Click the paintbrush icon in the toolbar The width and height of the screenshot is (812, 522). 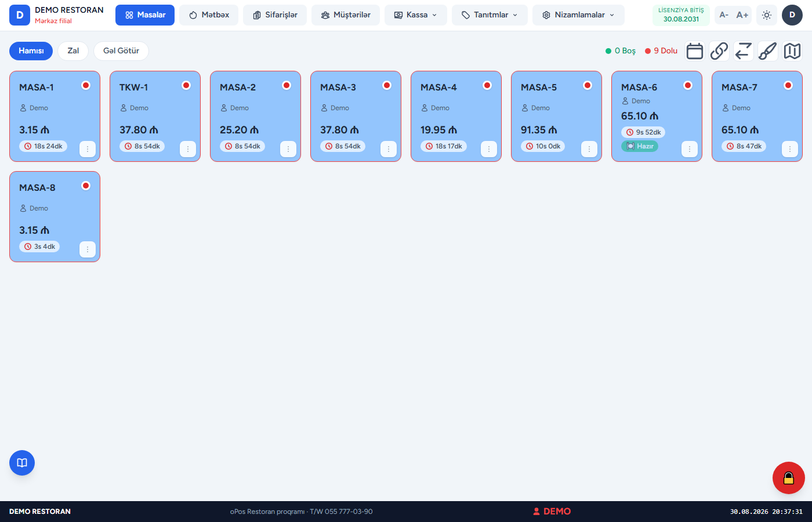(x=768, y=51)
